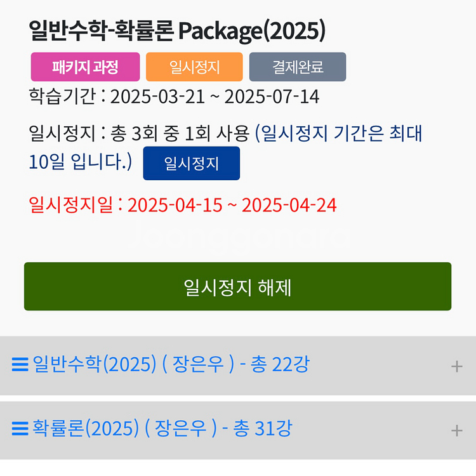
Task: Click the 일반수학-확률론 Package(2025) title
Action: (177, 30)
